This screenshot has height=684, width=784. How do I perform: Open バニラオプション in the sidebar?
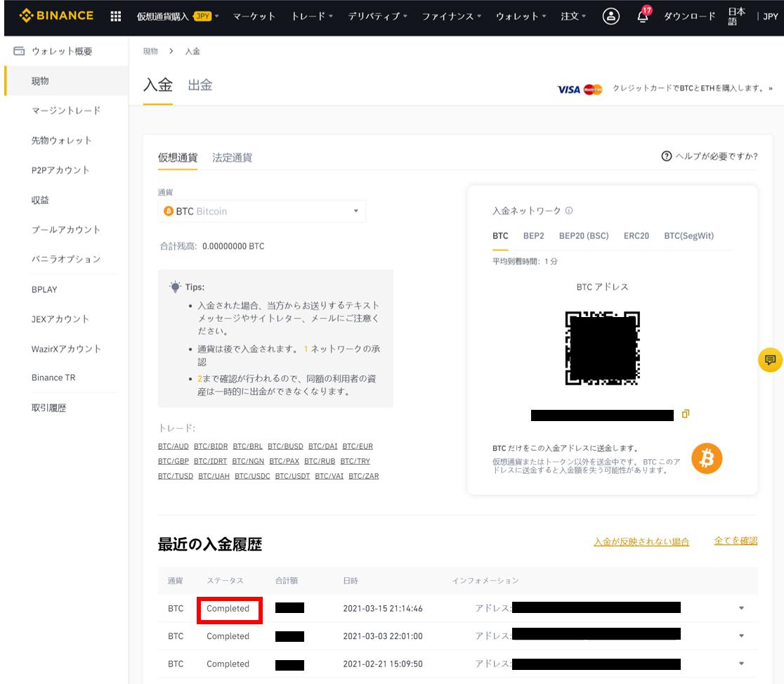[65, 259]
